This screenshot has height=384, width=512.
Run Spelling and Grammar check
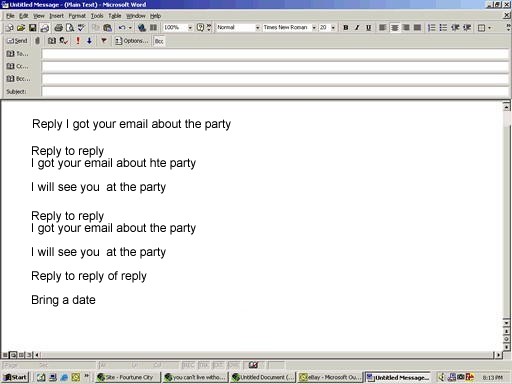tap(81, 28)
